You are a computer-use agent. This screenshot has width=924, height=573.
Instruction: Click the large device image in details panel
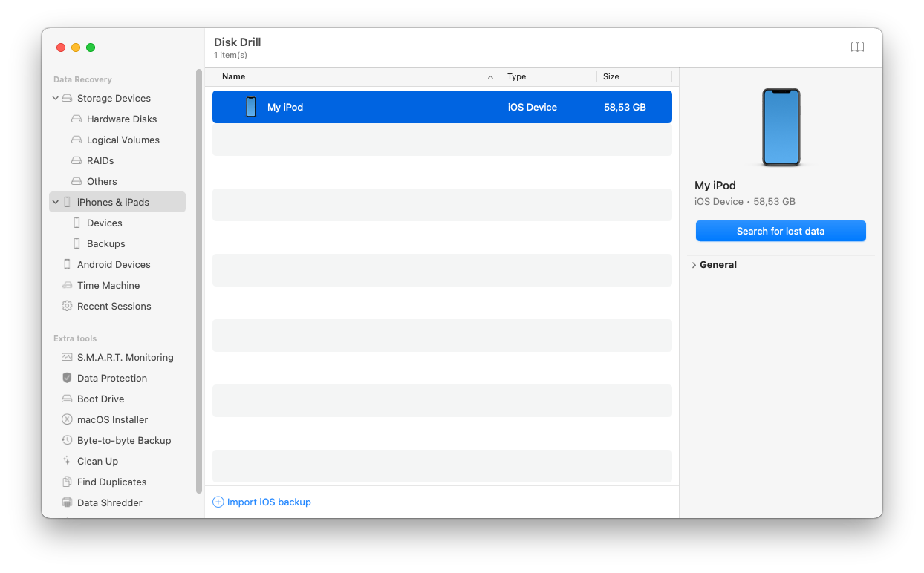[x=781, y=127]
